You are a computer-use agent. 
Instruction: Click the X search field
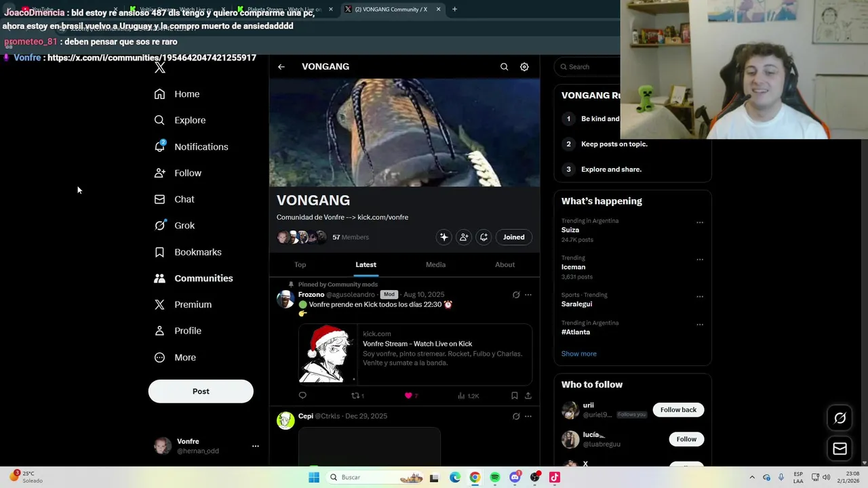coord(587,66)
